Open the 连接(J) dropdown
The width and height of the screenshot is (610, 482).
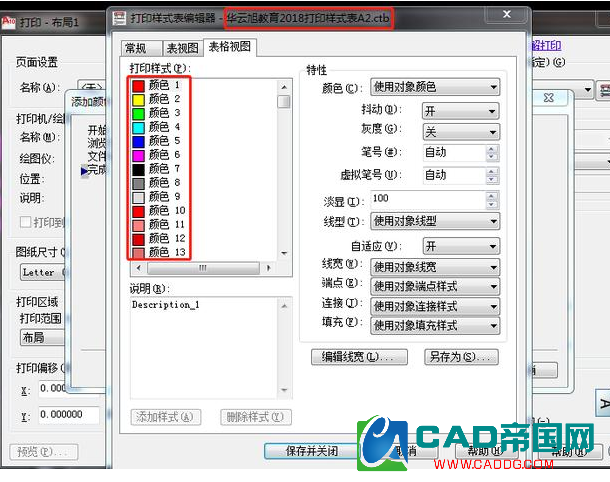pyautogui.click(x=435, y=306)
